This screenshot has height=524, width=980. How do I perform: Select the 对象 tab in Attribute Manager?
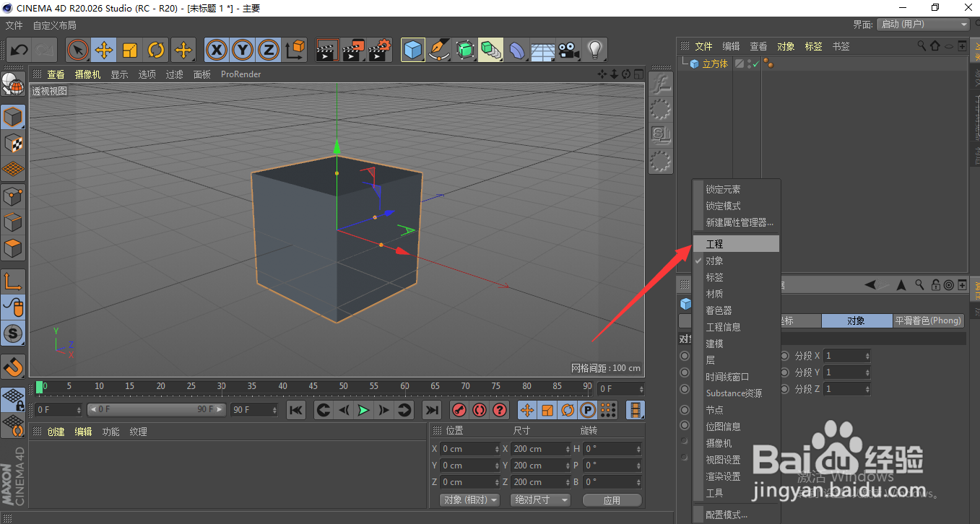857,320
